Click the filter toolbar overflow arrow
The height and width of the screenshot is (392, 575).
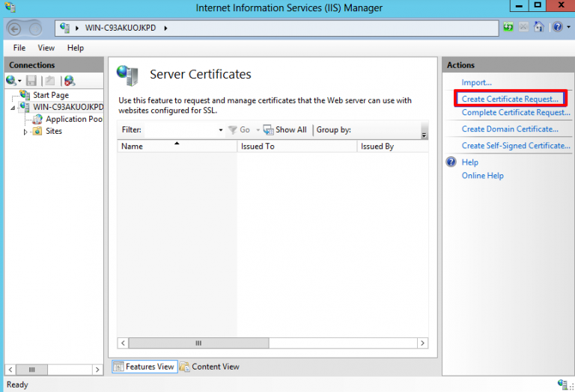(x=424, y=135)
